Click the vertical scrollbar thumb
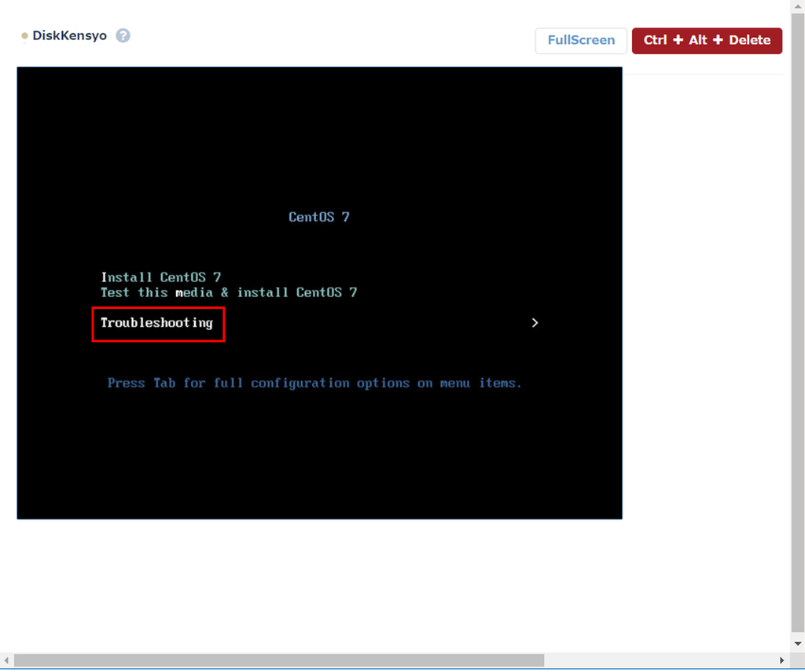The width and height of the screenshot is (805, 672). [x=798, y=323]
